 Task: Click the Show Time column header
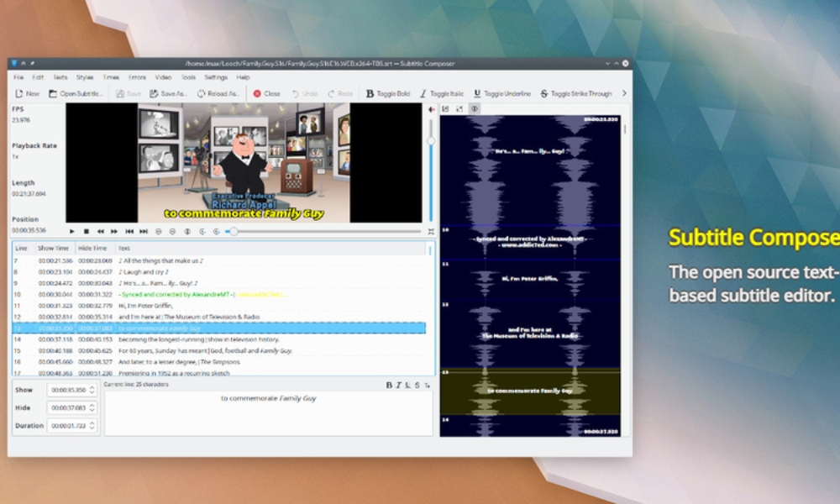[x=54, y=249]
